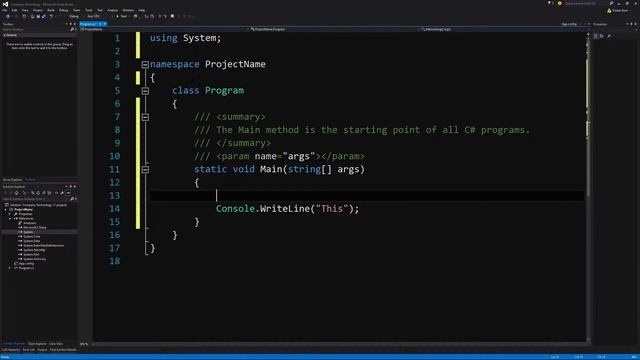Collapse the ProjectName project node
The image size is (640, 360).
pyautogui.click(x=6, y=209)
